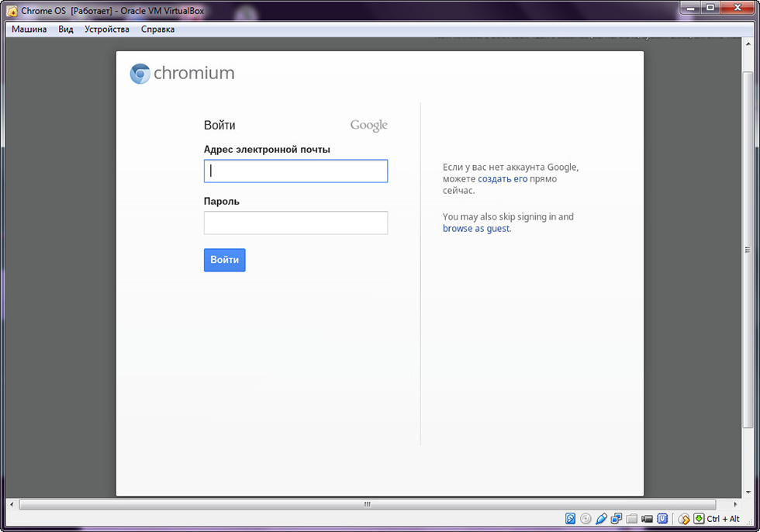
Task: Click the Google logo text
Action: coord(369,126)
